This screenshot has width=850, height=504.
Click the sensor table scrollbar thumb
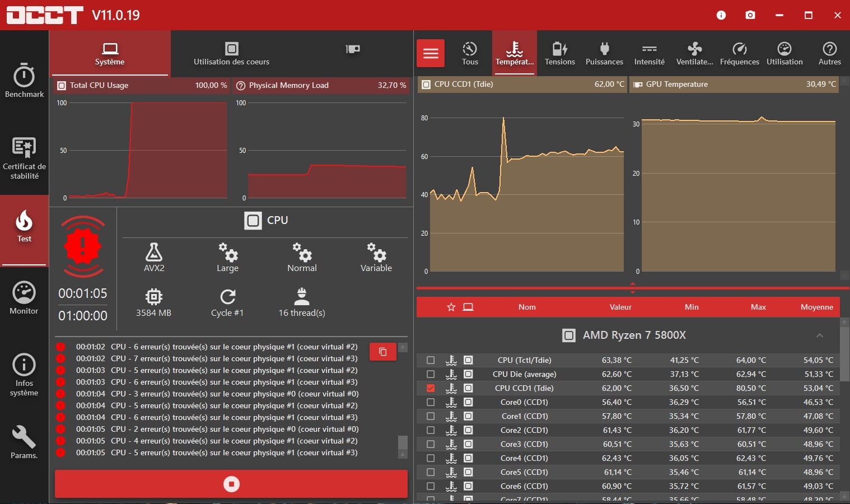(844, 354)
